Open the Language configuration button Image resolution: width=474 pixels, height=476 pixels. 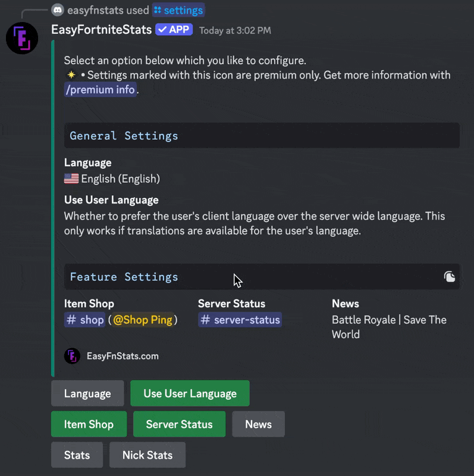click(x=87, y=393)
